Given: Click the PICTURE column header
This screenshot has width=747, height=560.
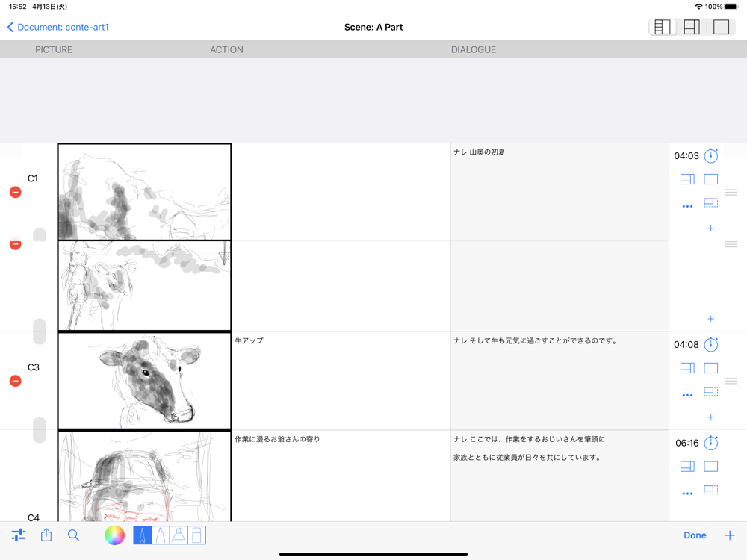Looking at the screenshot, I should coord(54,49).
